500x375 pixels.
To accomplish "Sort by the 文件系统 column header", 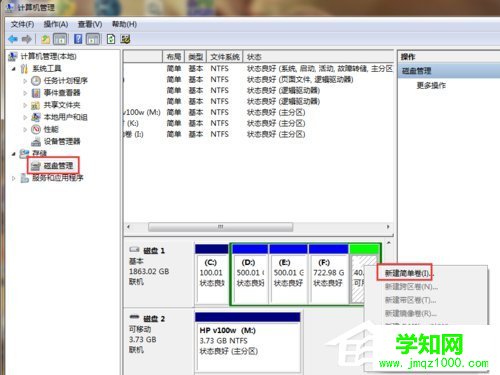I will 225,57.
